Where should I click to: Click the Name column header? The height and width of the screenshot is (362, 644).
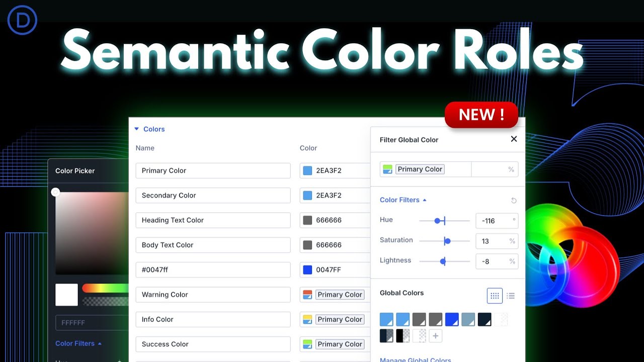click(x=145, y=148)
